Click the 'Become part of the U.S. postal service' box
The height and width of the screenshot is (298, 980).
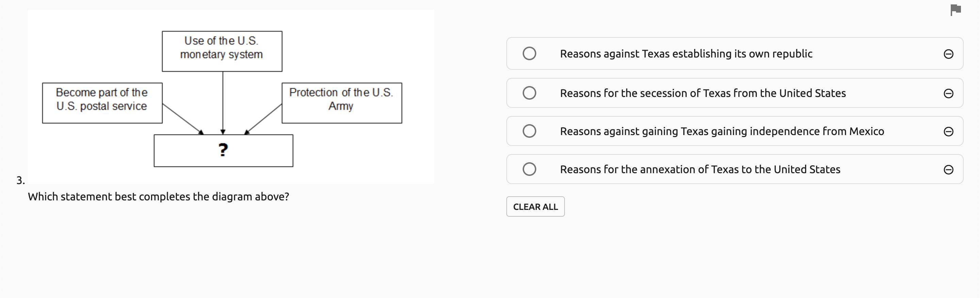[x=102, y=103]
